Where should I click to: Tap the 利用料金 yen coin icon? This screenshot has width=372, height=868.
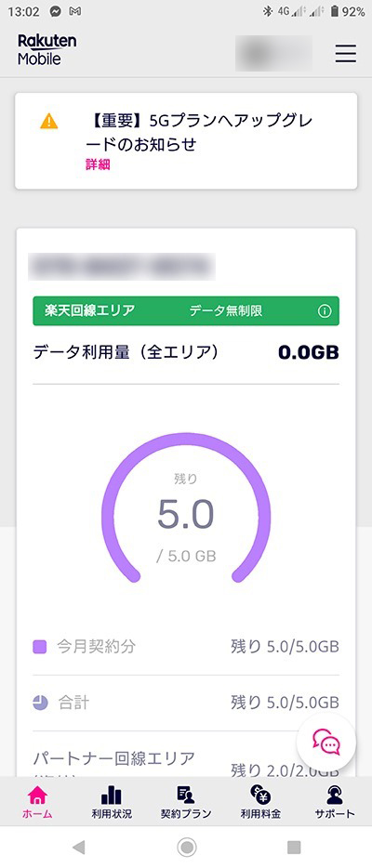[260, 796]
